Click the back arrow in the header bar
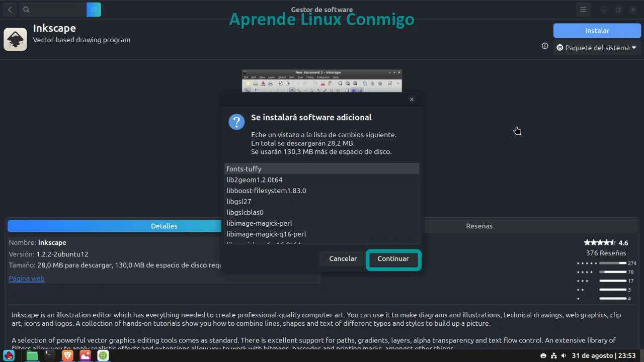This screenshot has height=362, width=644. click(10, 10)
